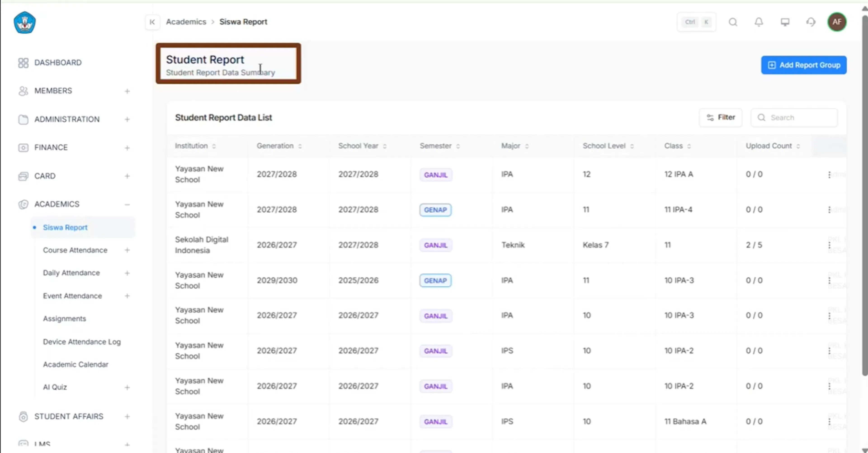868x453 pixels.
Task: Sort by School Level column
Action: (x=632, y=146)
